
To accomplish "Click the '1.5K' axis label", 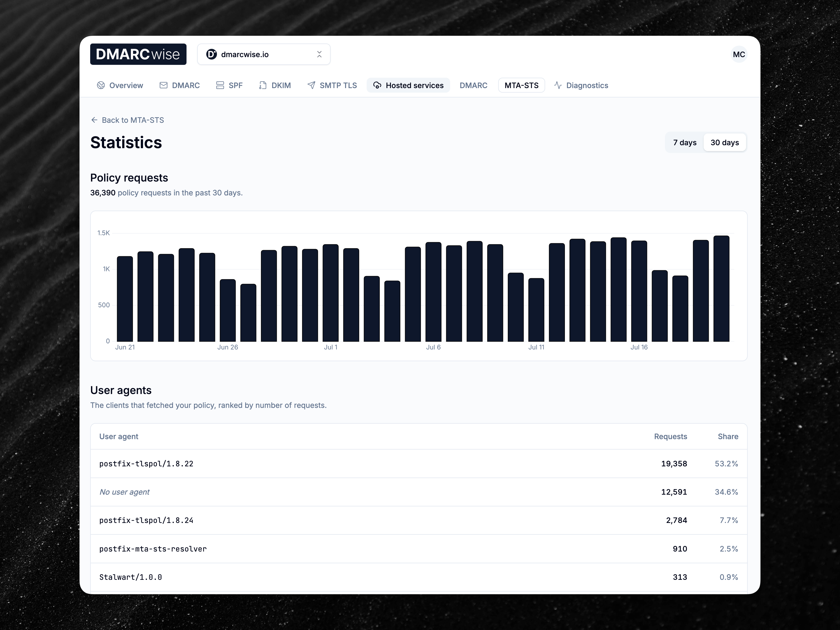I will click(103, 233).
